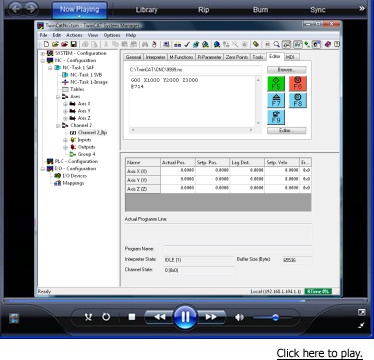Click the media player seek progress bar
Screen dimensions: 374x360
(185, 301)
